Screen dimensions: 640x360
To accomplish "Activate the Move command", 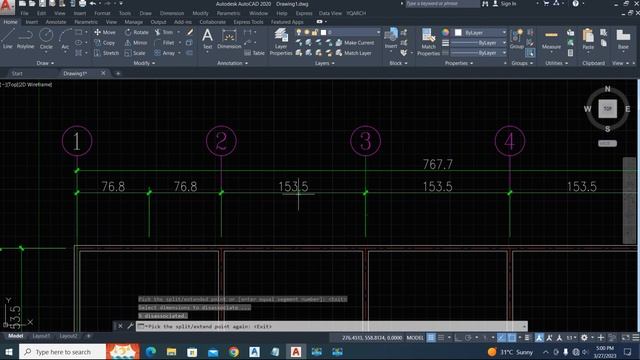I will click(105, 32).
